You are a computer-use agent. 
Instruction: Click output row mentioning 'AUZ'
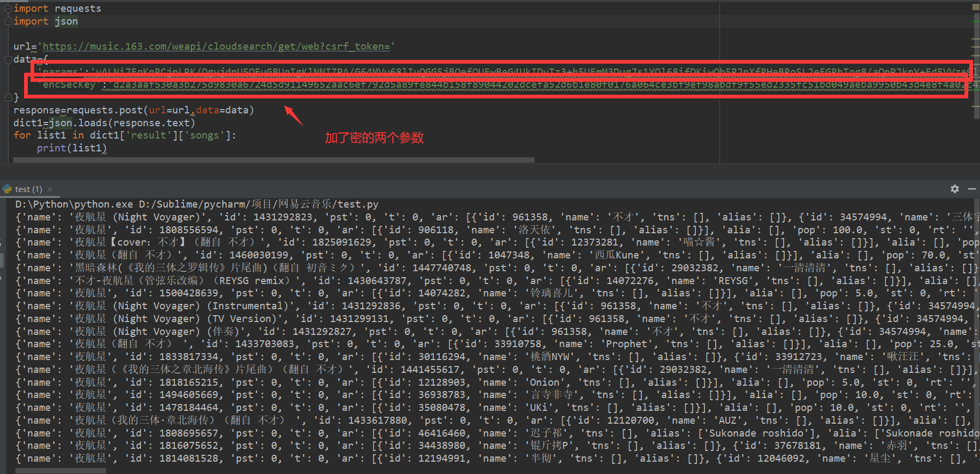coord(497,421)
